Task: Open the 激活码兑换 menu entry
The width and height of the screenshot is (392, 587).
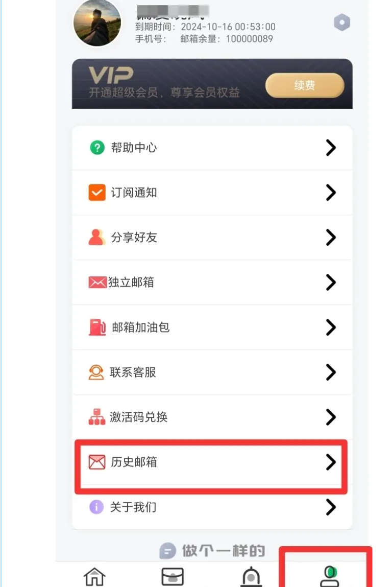Action: click(x=212, y=417)
